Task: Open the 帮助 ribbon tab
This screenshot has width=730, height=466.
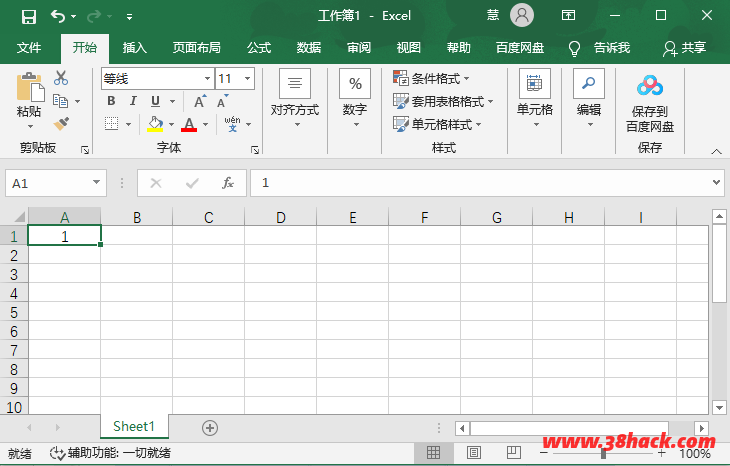Action: (x=459, y=47)
